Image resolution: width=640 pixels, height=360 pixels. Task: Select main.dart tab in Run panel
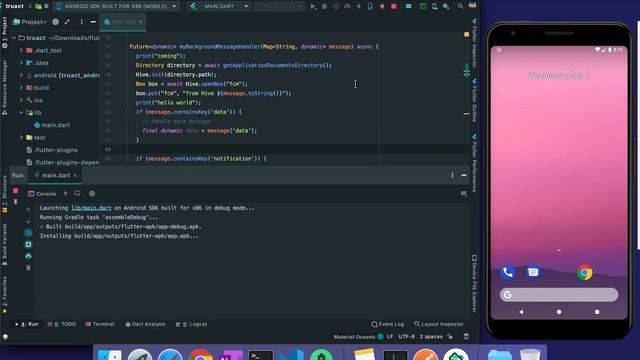56,175
